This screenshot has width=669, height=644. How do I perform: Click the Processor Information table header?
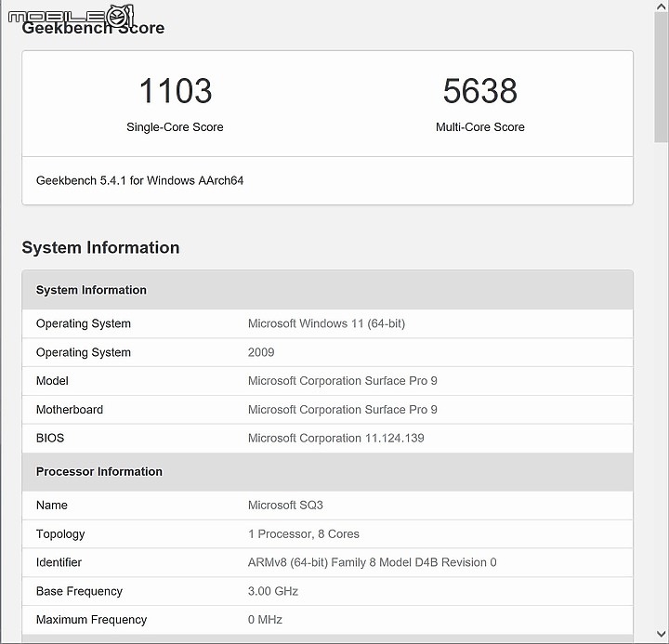(328, 471)
